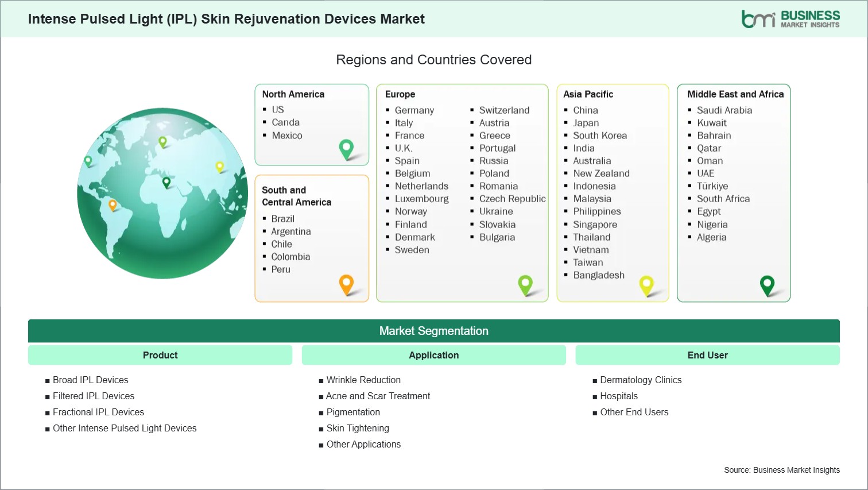Click 'US' in North America list
Image resolution: width=868 pixels, height=490 pixels.
[278, 110]
